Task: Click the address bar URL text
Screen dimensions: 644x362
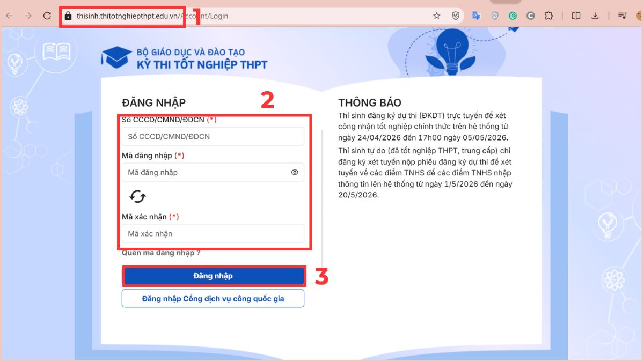Action: (152, 16)
